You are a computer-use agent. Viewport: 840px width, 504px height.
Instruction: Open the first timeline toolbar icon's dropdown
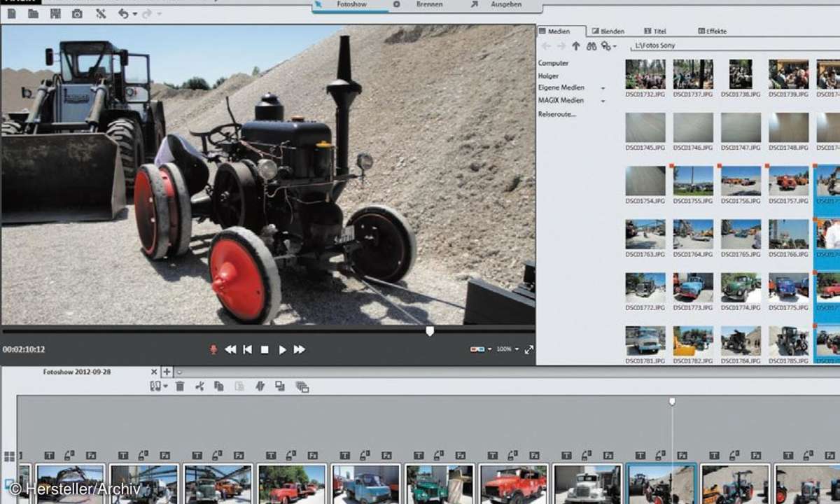click(x=165, y=386)
